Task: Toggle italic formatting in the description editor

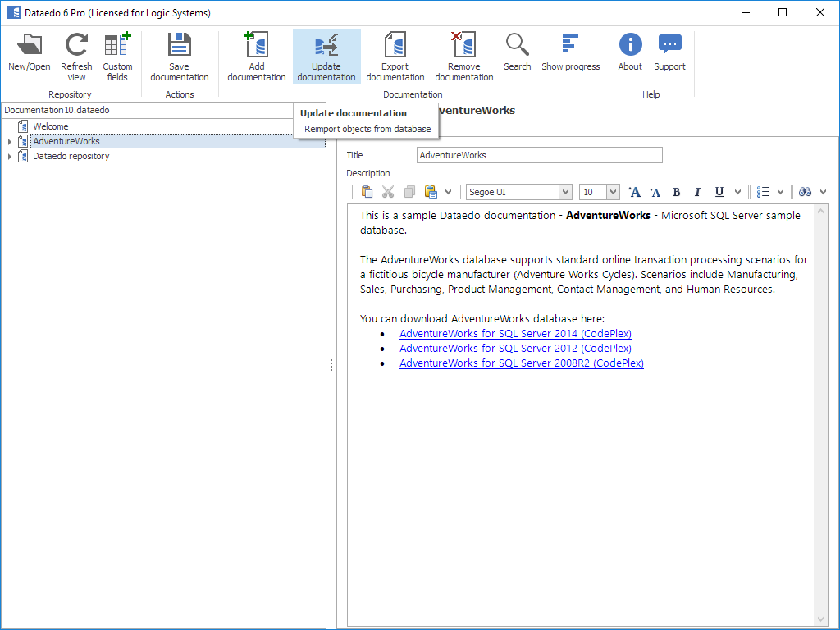Action: [x=697, y=192]
